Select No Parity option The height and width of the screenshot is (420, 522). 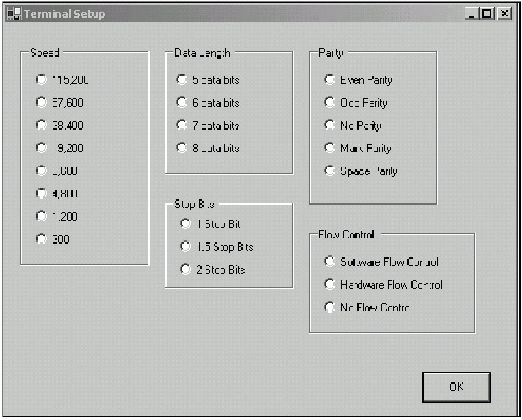[330, 125]
